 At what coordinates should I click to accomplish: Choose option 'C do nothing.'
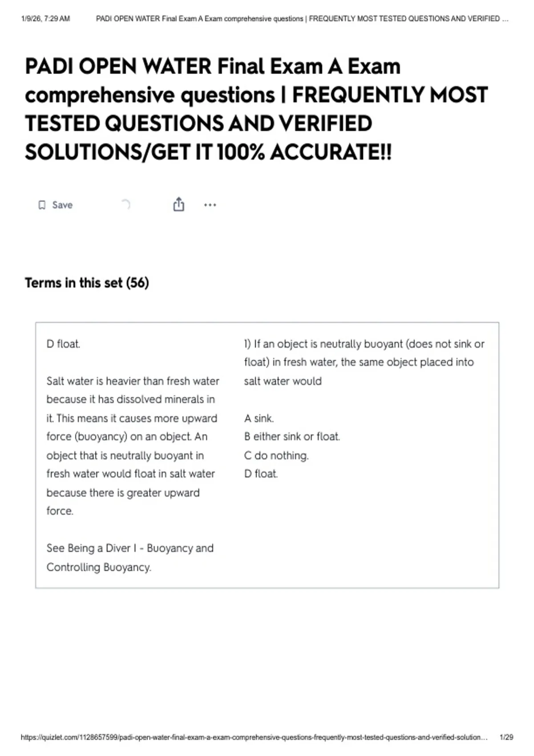276,455
